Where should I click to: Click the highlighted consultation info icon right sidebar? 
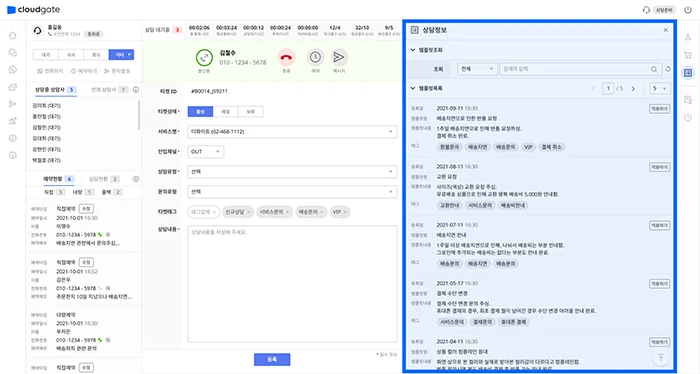click(688, 73)
